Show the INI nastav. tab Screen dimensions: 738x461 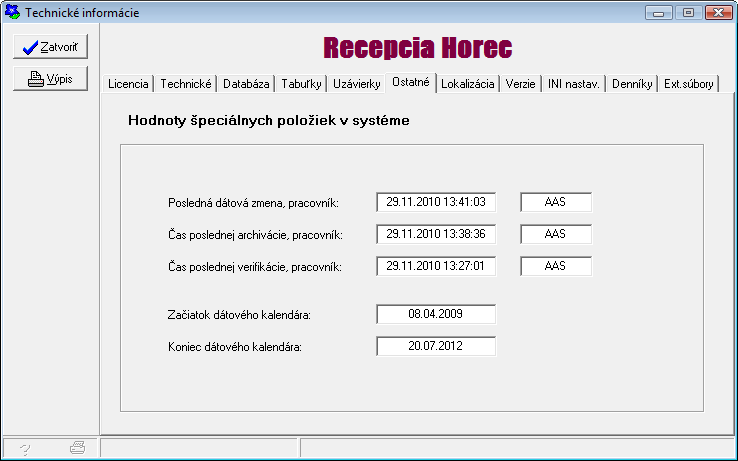click(x=573, y=85)
